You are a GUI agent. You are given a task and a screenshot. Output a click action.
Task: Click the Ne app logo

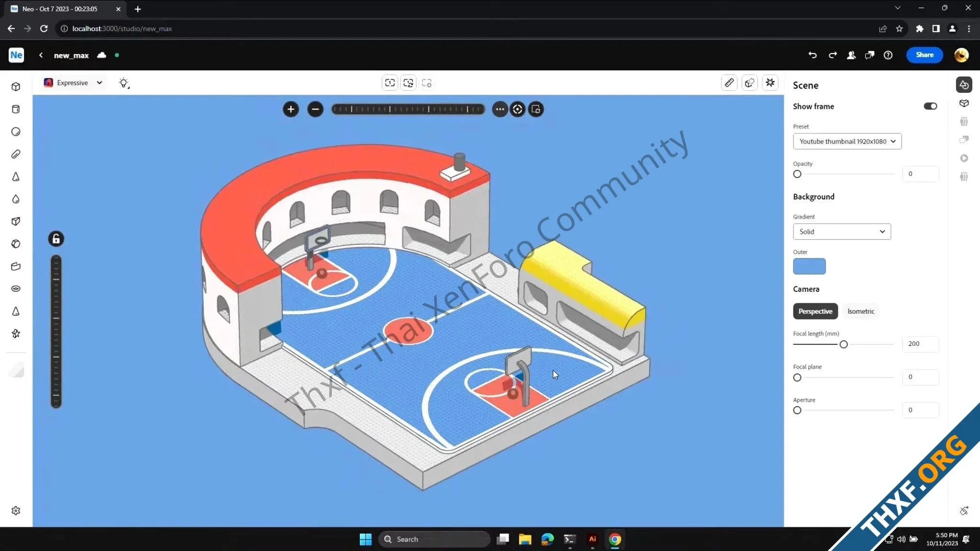[x=16, y=55]
